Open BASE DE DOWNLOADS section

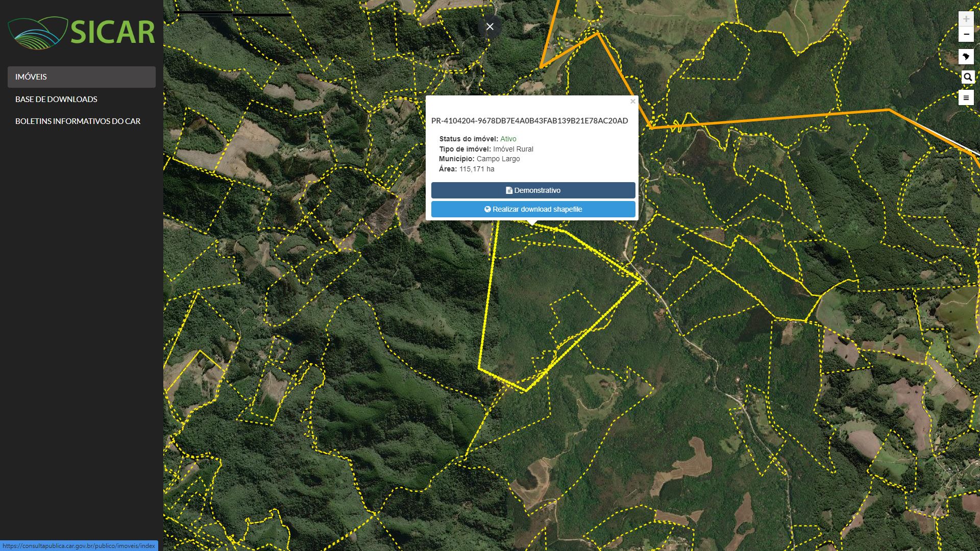(56, 99)
